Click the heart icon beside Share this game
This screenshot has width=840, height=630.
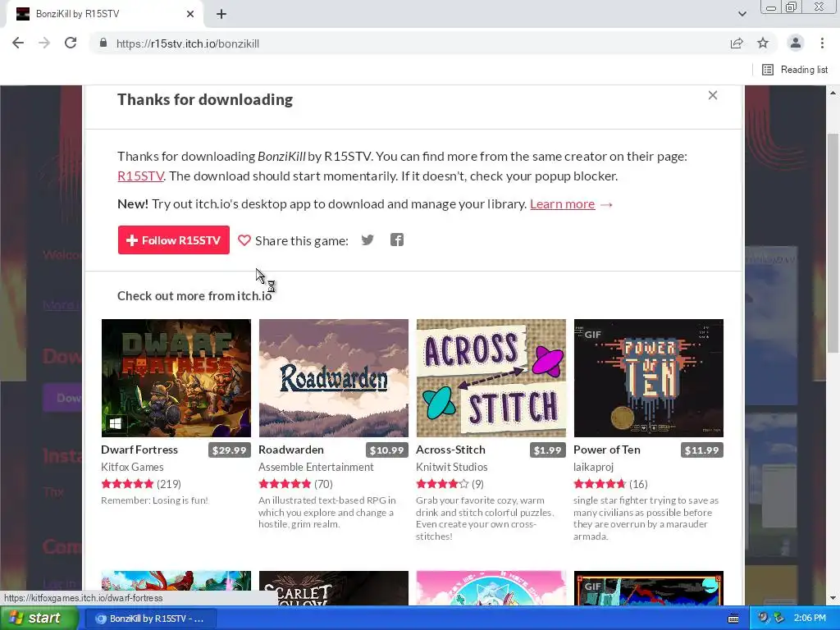(x=244, y=240)
